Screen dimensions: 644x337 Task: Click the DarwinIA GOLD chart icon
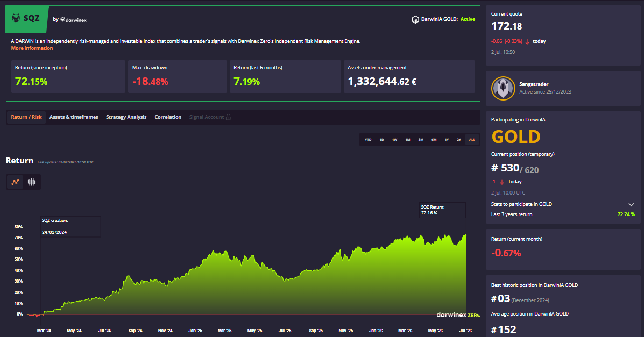(415, 19)
